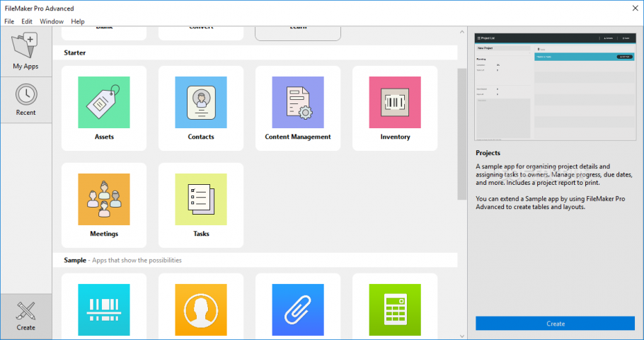Click the vertical scrollbar thumb
The width and height of the screenshot is (644, 340).
coord(462,134)
